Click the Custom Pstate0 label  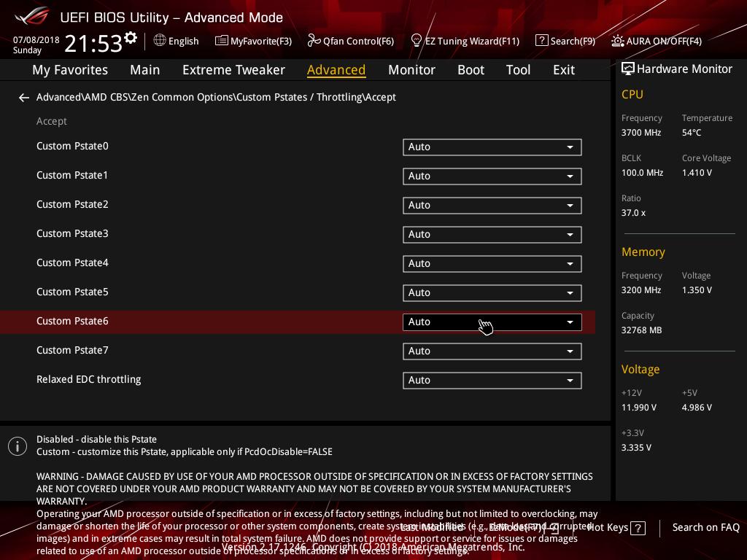tap(72, 146)
